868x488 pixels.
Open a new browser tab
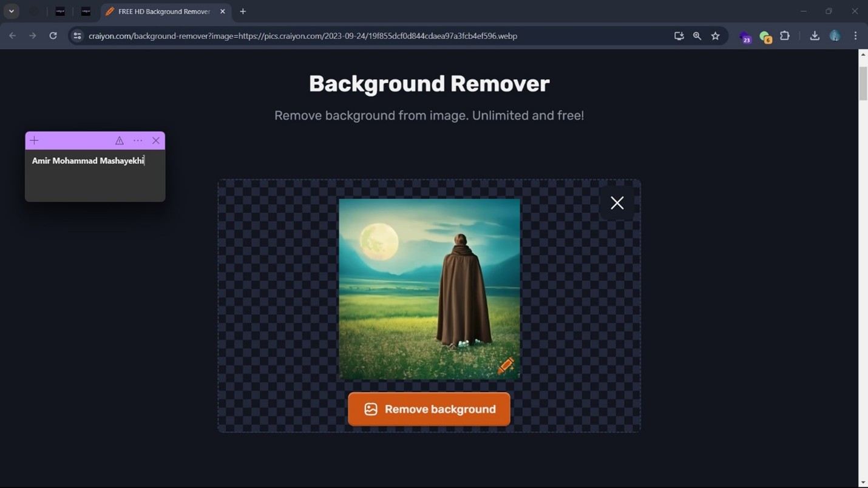[243, 12]
